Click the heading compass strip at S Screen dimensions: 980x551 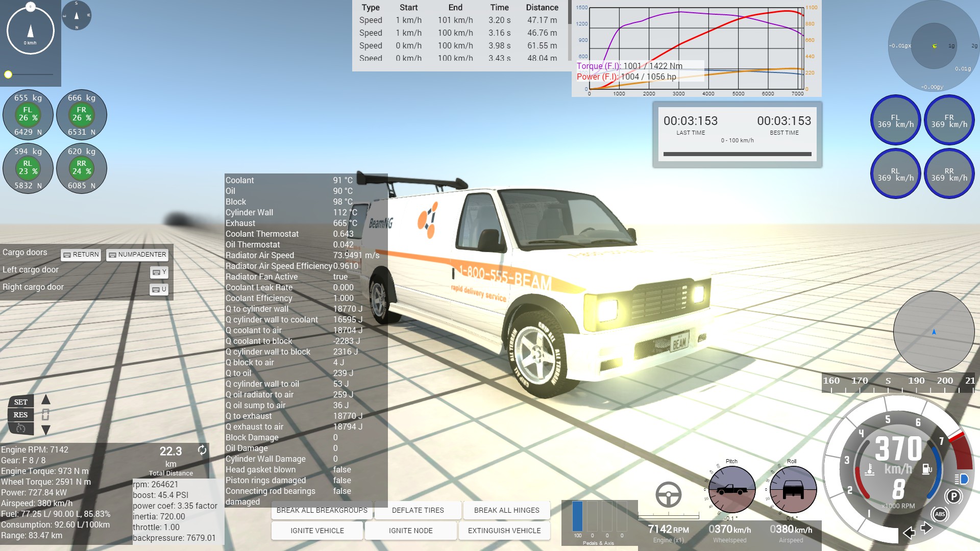pos(888,381)
